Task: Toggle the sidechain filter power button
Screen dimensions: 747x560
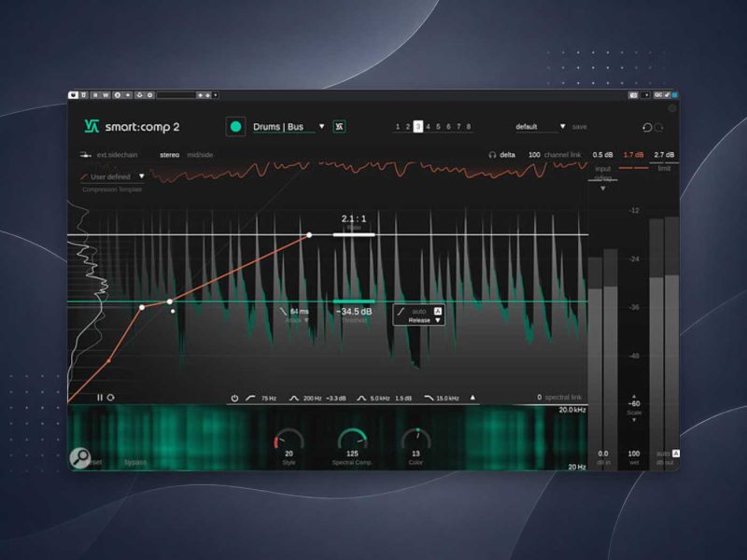Action: click(234, 398)
